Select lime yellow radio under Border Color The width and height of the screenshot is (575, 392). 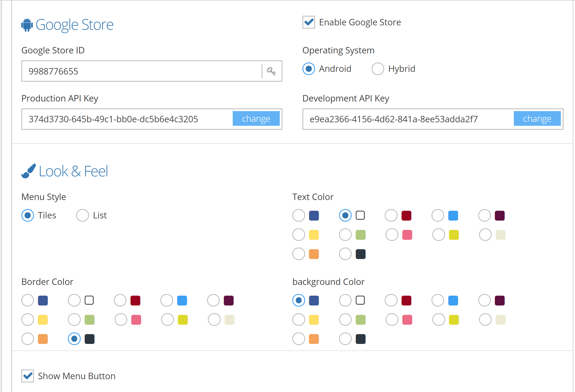(167, 320)
